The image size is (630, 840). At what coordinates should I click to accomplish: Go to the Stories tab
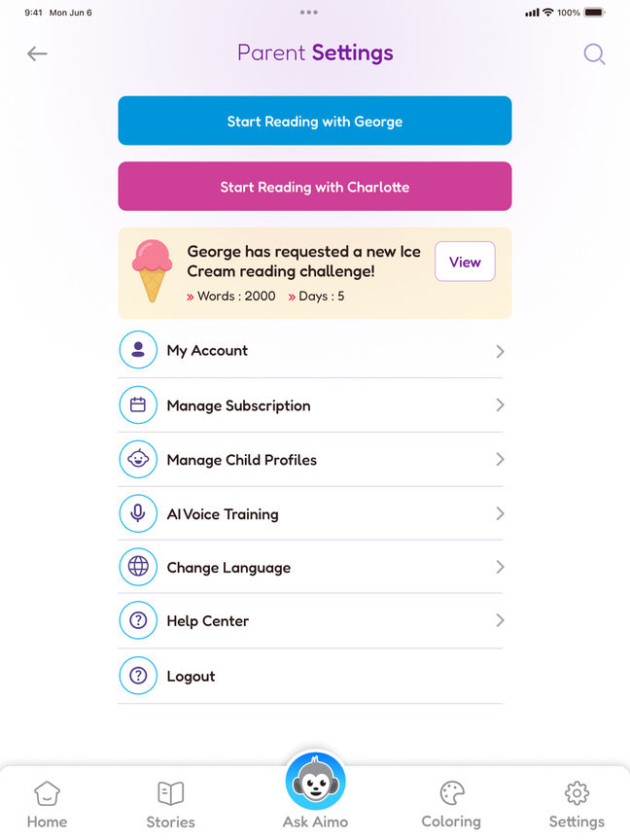click(170, 804)
